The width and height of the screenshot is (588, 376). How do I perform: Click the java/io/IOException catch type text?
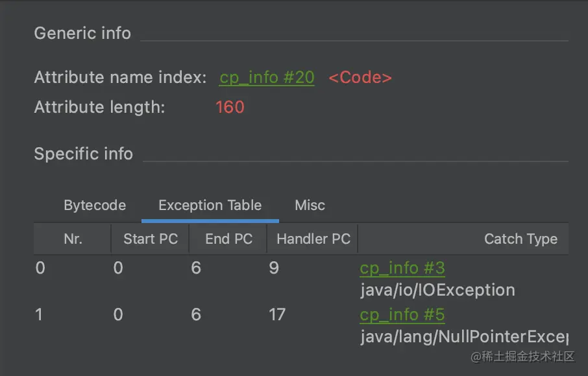point(437,290)
